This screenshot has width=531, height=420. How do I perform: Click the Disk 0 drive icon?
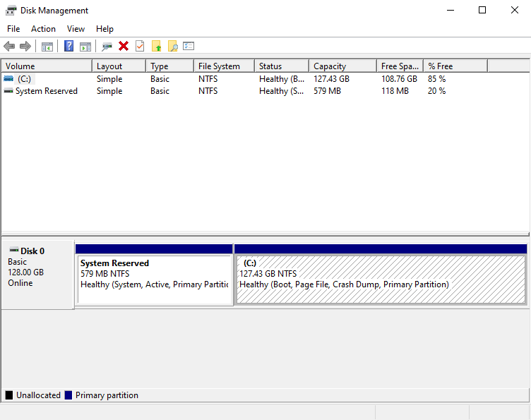point(14,250)
